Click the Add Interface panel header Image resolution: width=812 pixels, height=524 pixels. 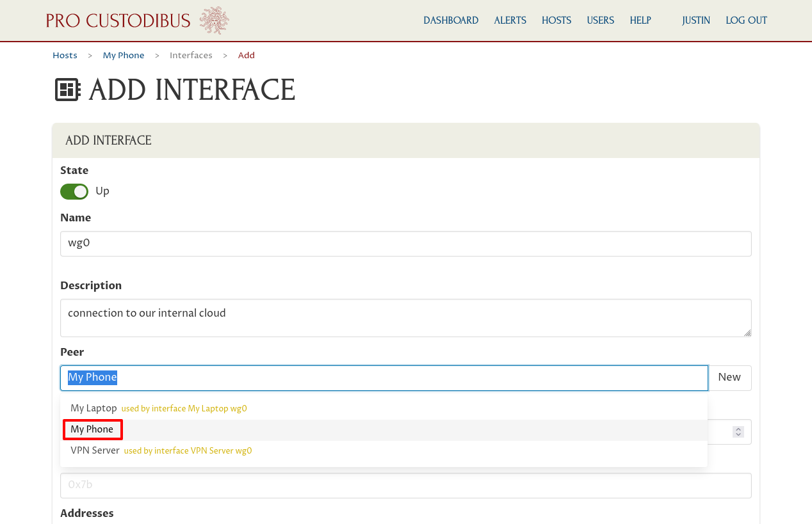(406, 141)
